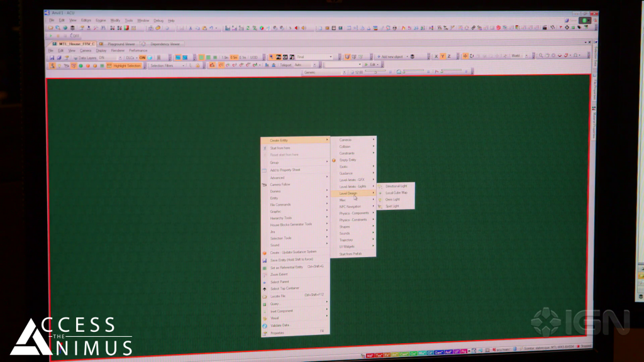This screenshot has height=362, width=644.
Task: Select the Spot Light icon entry
Action: coord(380,206)
